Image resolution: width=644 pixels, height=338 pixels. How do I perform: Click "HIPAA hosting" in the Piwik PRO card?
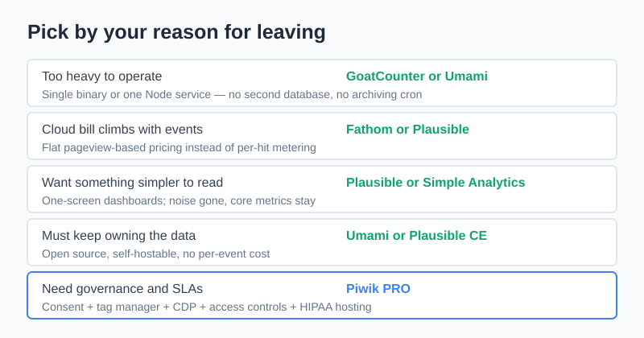click(336, 307)
